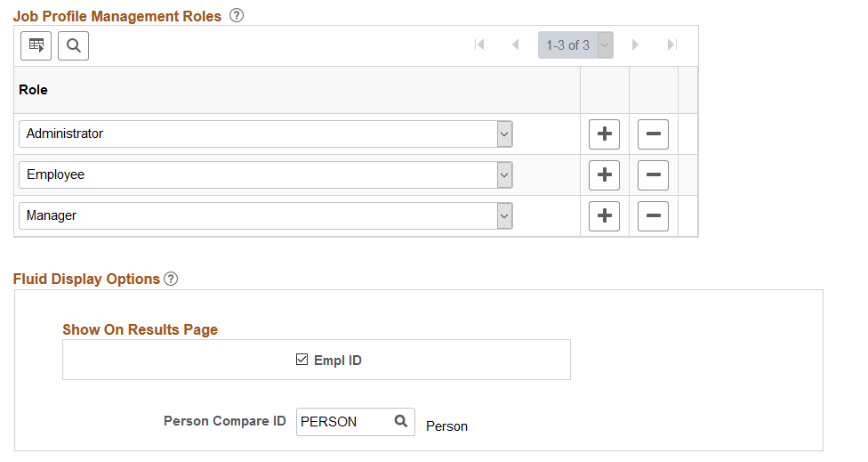Open the Employee role dropdown
The height and width of the screenshot is (462, 868).
[504, 175]
